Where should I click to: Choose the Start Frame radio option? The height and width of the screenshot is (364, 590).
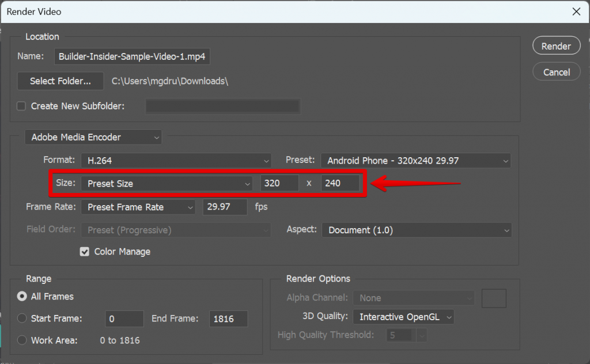[x=22, y=318]
